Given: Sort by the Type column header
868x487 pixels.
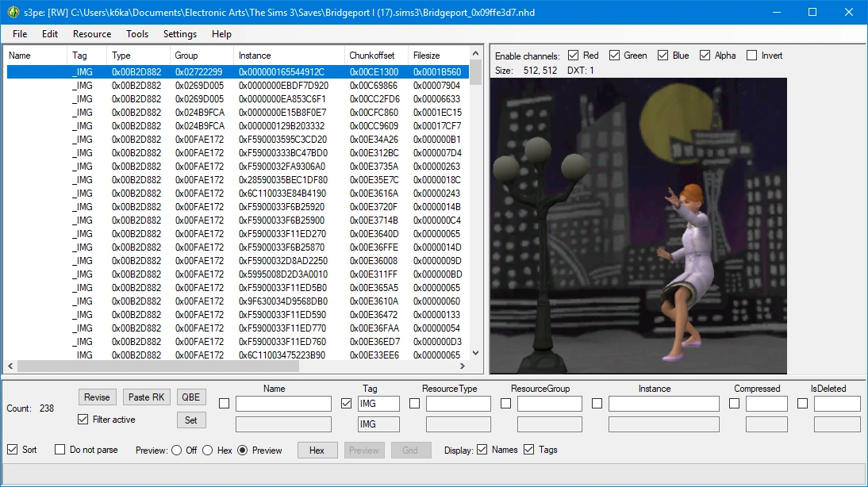Looking at the screenshot, I should pos(138,56).
